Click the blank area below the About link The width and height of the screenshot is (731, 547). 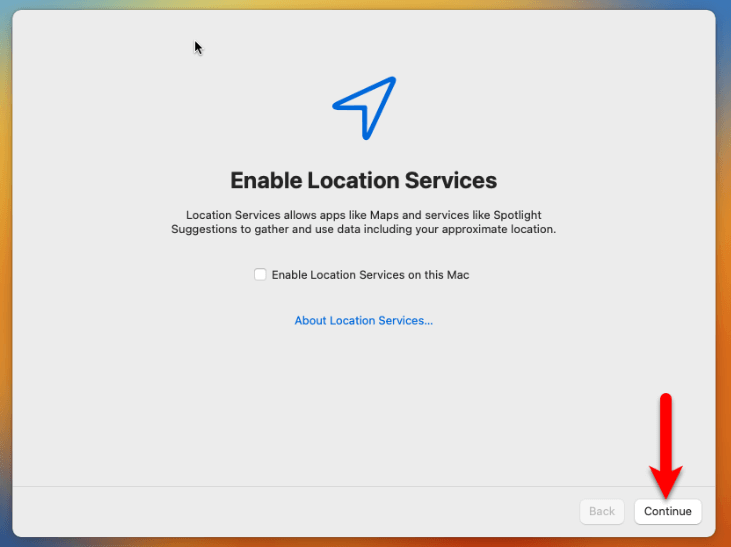point(363,400)
